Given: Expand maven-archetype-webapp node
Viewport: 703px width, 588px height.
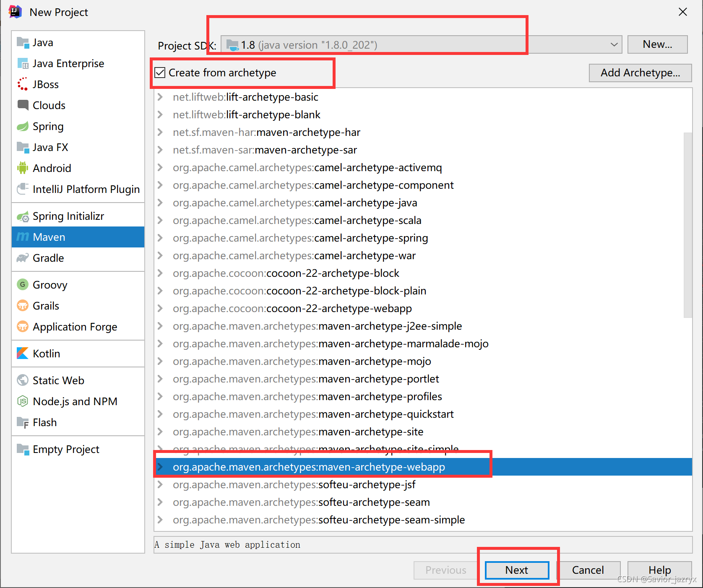Looking at the screenshot, I should click(x=160, y=467).
